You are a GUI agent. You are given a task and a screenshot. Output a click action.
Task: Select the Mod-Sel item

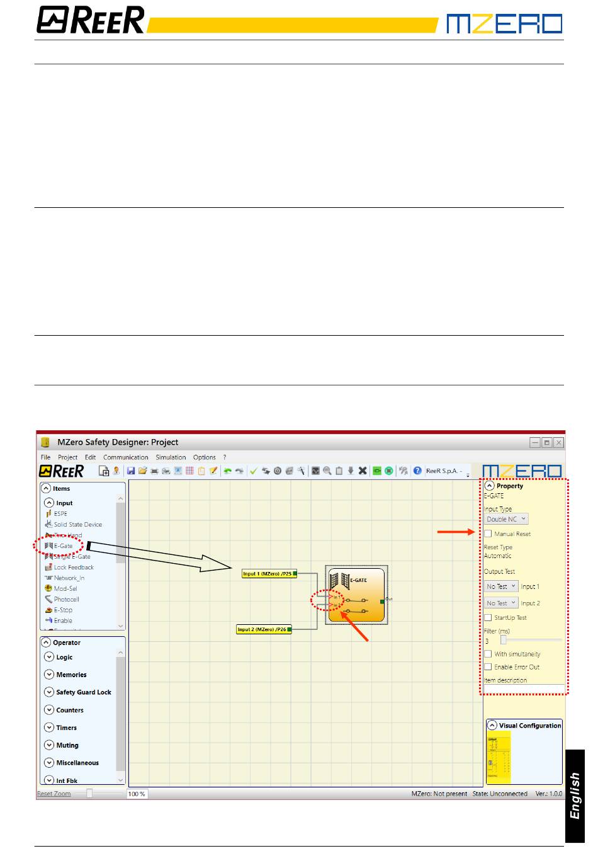[61, 588]
